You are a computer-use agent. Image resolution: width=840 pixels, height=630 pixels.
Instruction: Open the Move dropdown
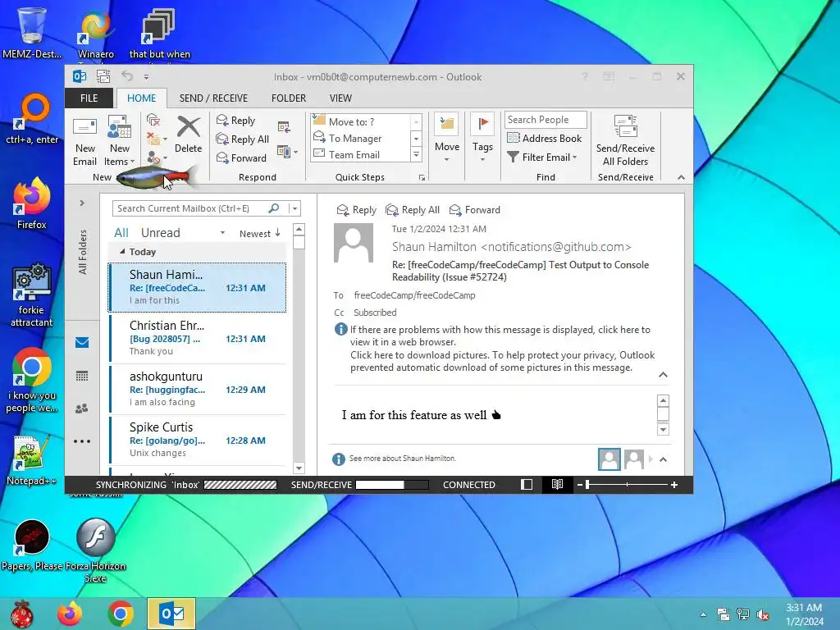pos(447,138)
